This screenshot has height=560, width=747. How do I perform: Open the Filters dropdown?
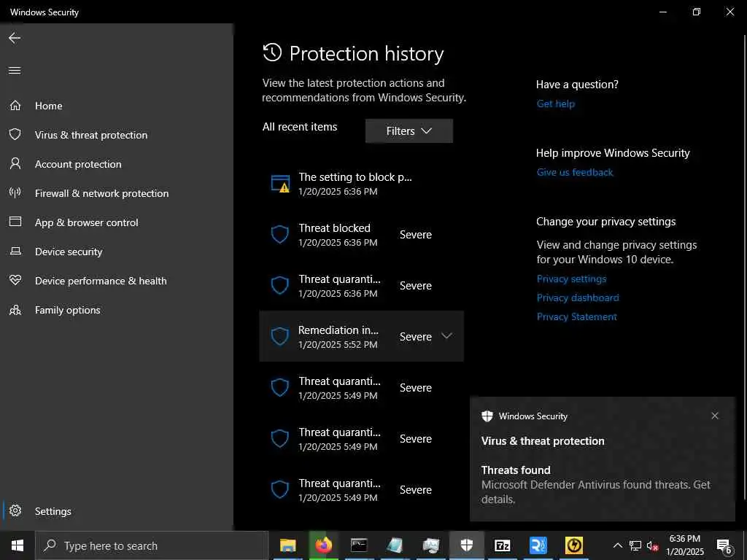click(x=409, y=131)
